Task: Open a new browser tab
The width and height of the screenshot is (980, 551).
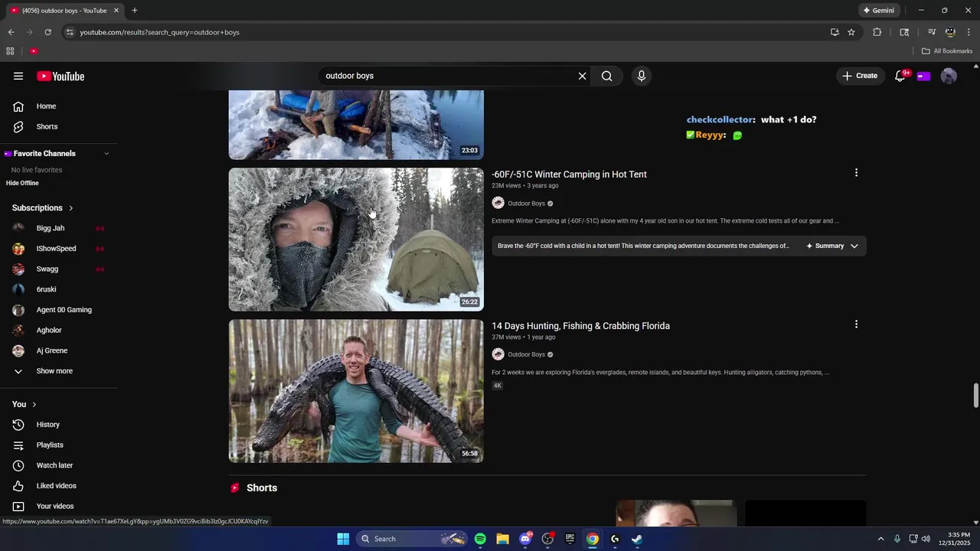Action: [x=135, y=11]
